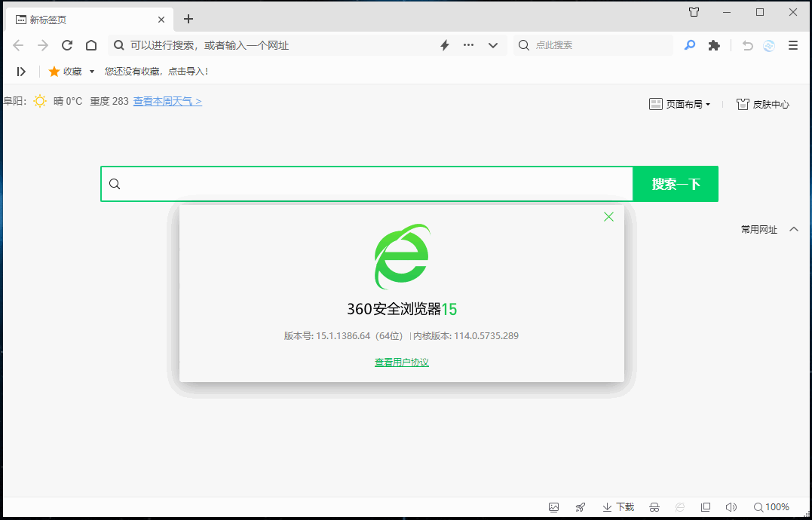The height and width of the screenshot is (520, 812).
Task: Click the 收藏 star button
Action: 66,72
